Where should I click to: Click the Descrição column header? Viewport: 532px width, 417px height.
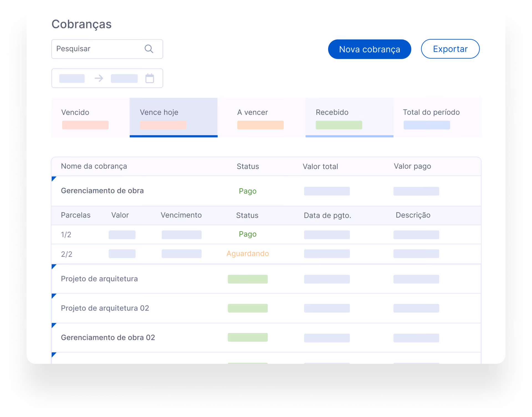[x=413, y=215]
